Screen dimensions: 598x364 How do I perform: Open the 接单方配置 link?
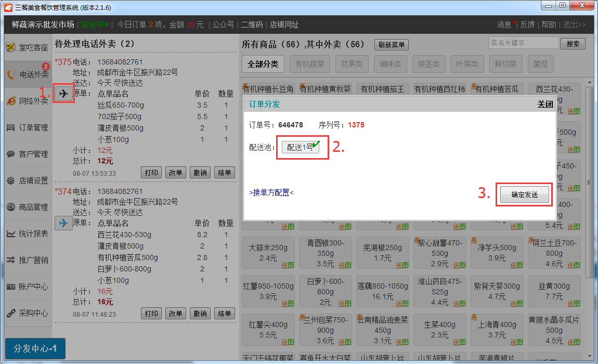(x=271, y=193)
